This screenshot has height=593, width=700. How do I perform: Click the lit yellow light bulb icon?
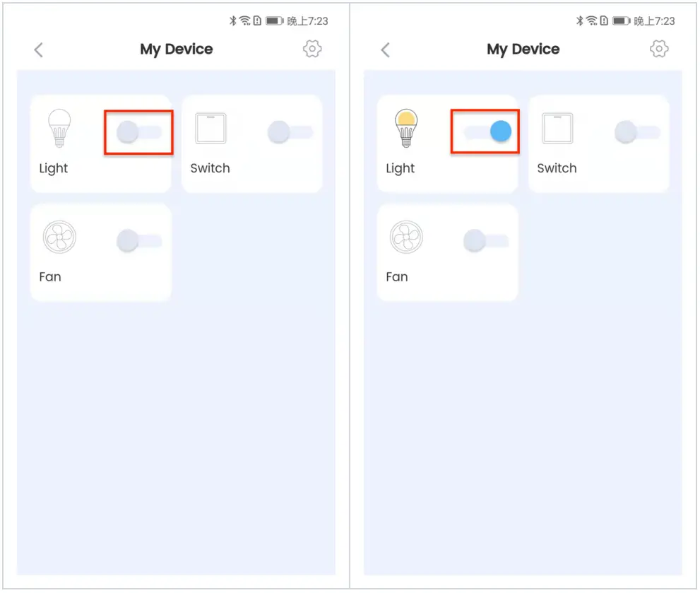[x=406, y=128]
